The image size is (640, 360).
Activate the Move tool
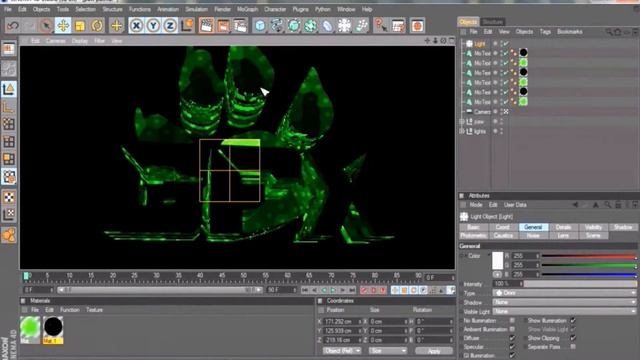[x=63, y=26]
